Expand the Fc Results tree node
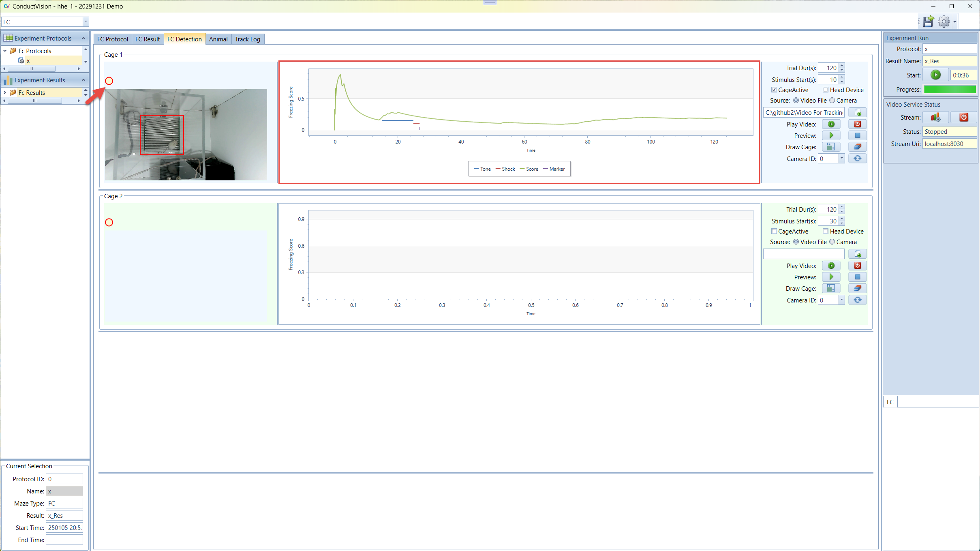This screenshot has height=551, width=980. 5,93
